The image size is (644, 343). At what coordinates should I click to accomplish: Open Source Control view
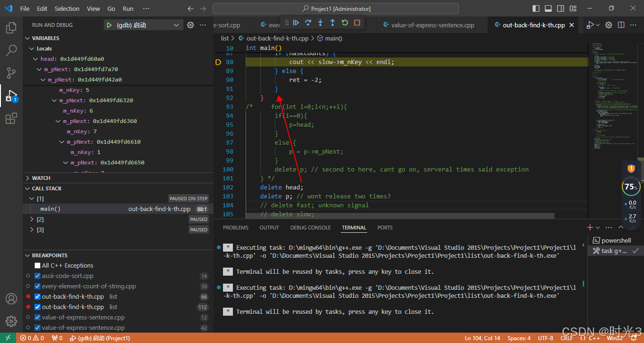coord(11,73)
